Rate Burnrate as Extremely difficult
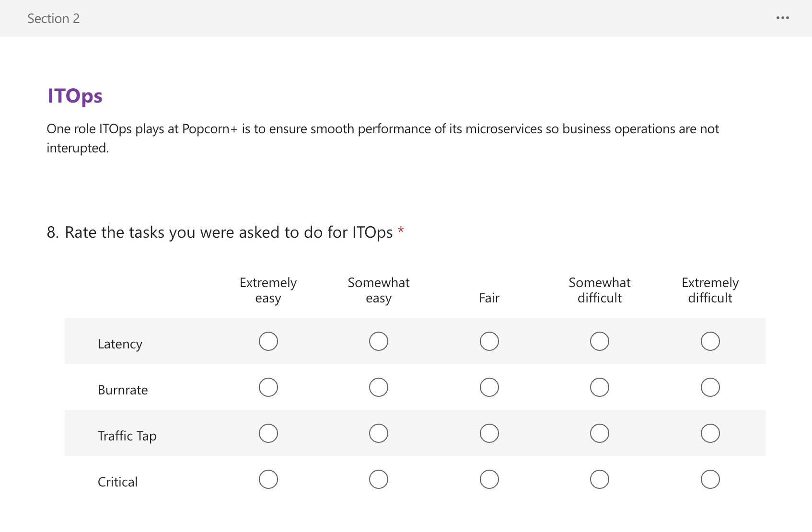The height and width of the screenshot is (532, 812). click(x=710, y=387)
